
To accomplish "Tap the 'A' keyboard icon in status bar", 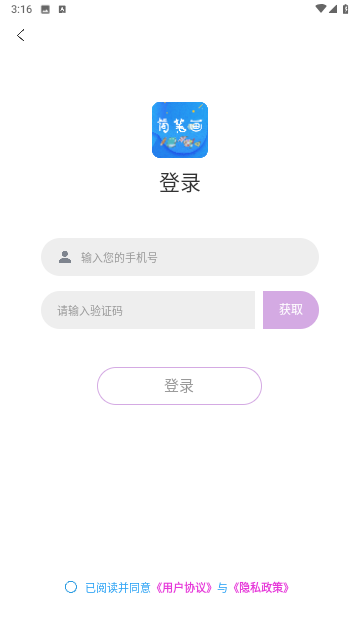I will click(x=62, y=9).
